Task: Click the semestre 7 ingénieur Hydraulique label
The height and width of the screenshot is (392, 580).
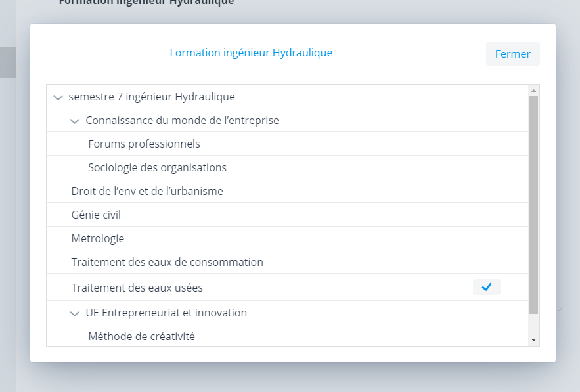Action: point(152,97)
